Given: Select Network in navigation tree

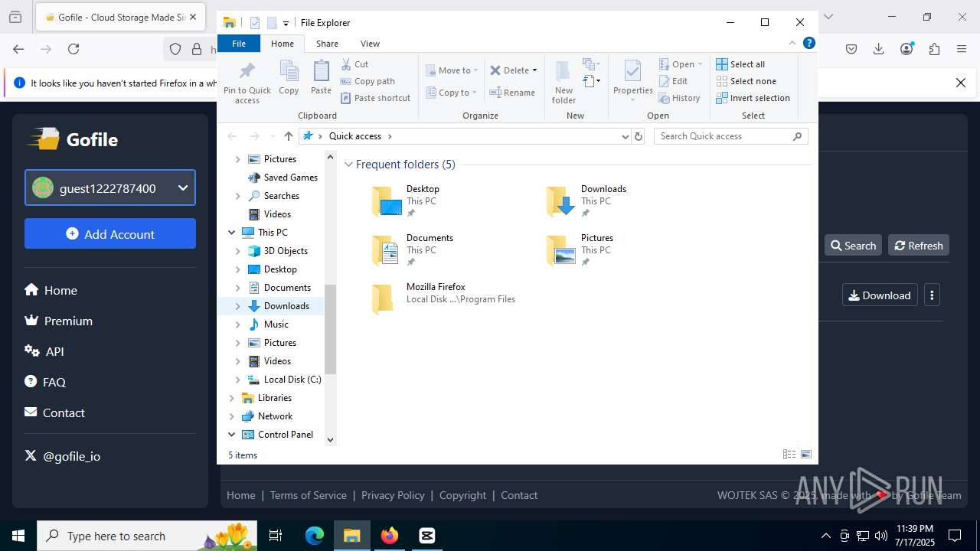Looking at the screenshot, I should (x=275, y=416).
